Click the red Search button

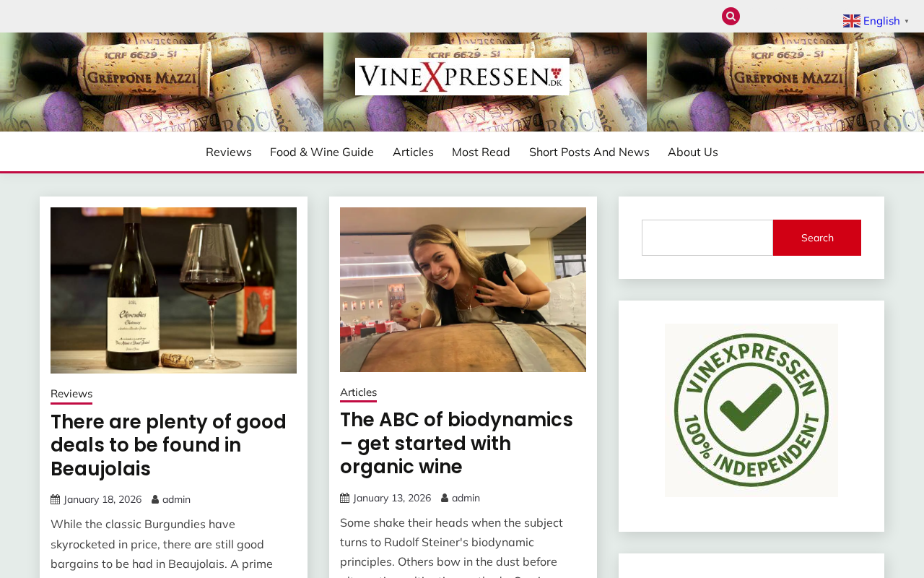click(x=817, y=238)
